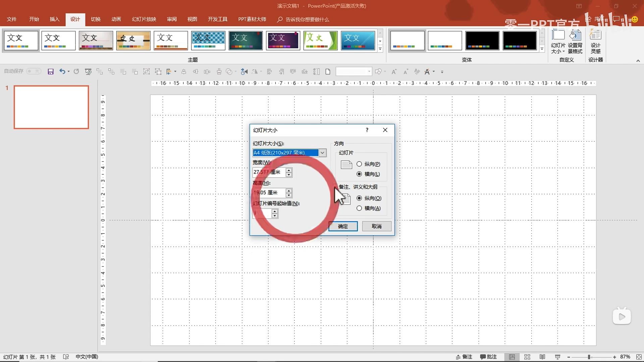644x362 pixels.
Task: Open the undo history dropdown arrow
Action: tap(68, 71)
